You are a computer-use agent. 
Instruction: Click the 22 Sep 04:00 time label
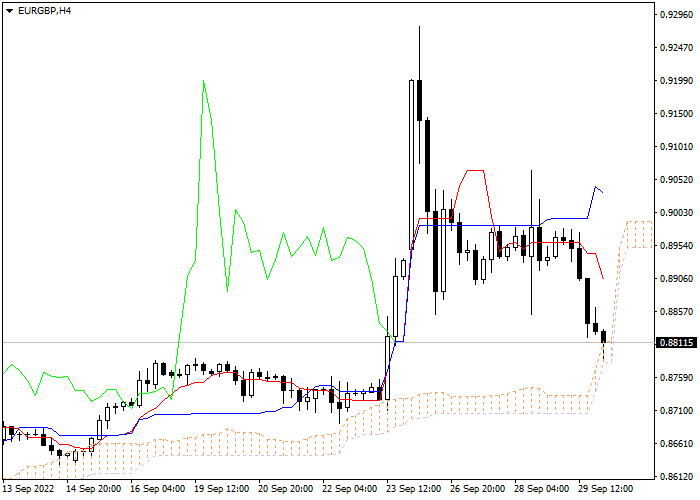(350, 489)
